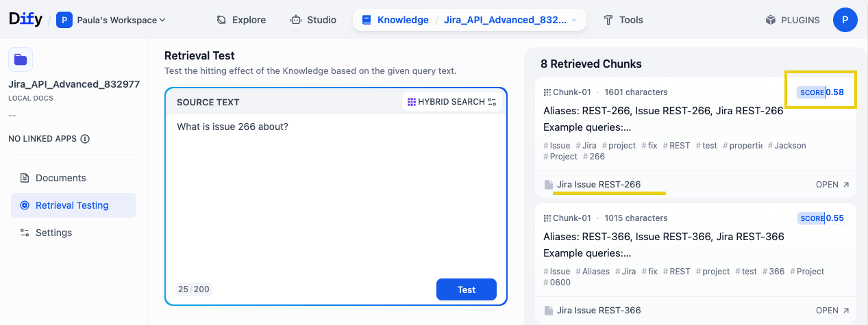Image resolution: width=868 pixels, height=325 pixels.
Task: Click the #Aliases tag
Action: [593, 272]
